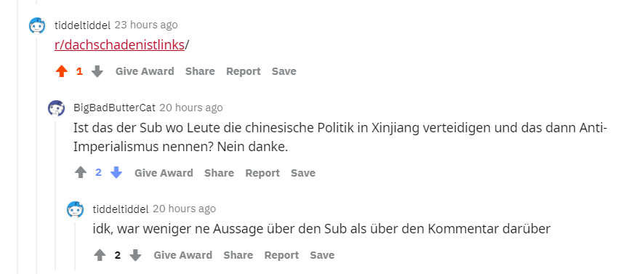Viewport: 644px width, 274px height.
Task: Give Award to the bottom tiddeltiddel reply
Action: coord(182,256)
